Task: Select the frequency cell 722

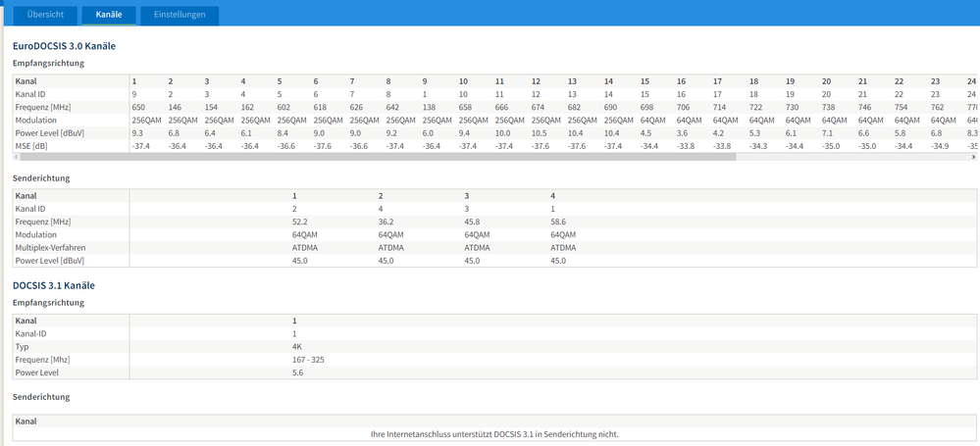Action: (x=755, y=108)
